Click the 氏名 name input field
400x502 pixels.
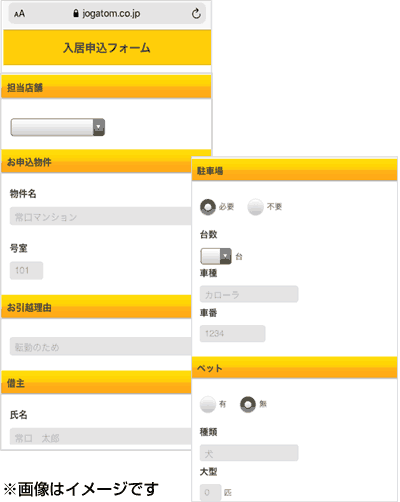101,436
